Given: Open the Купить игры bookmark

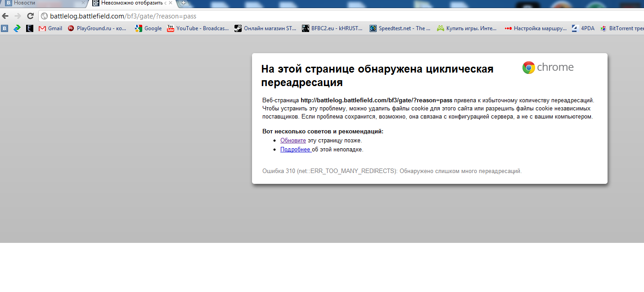Looking at the screenshot, I should coord(467,28).
